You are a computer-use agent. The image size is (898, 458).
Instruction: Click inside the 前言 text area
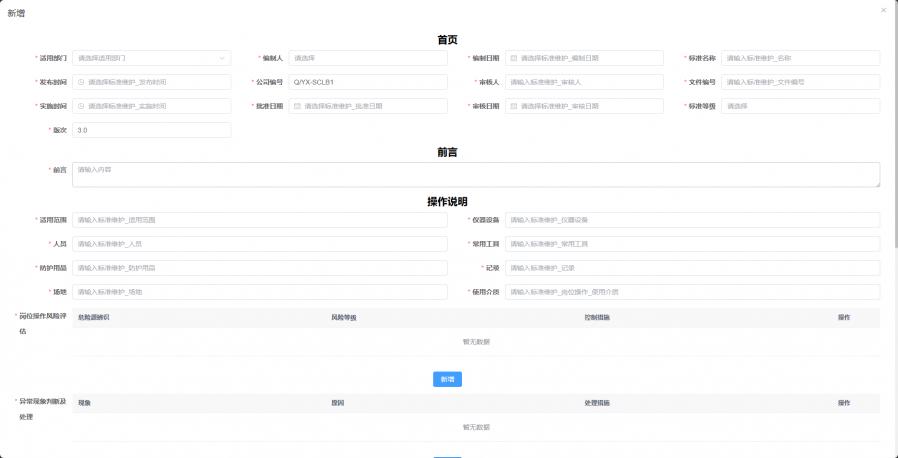point(476,174)
